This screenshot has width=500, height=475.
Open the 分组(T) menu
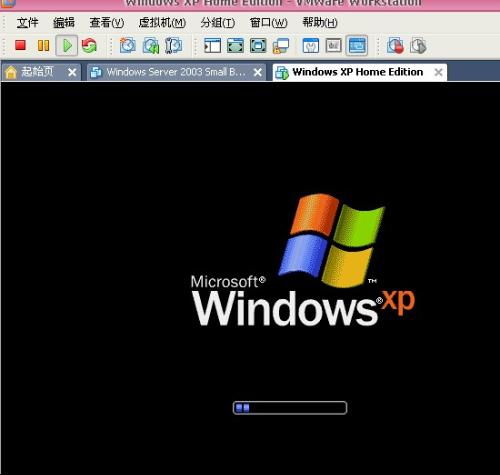pos(218,23)
